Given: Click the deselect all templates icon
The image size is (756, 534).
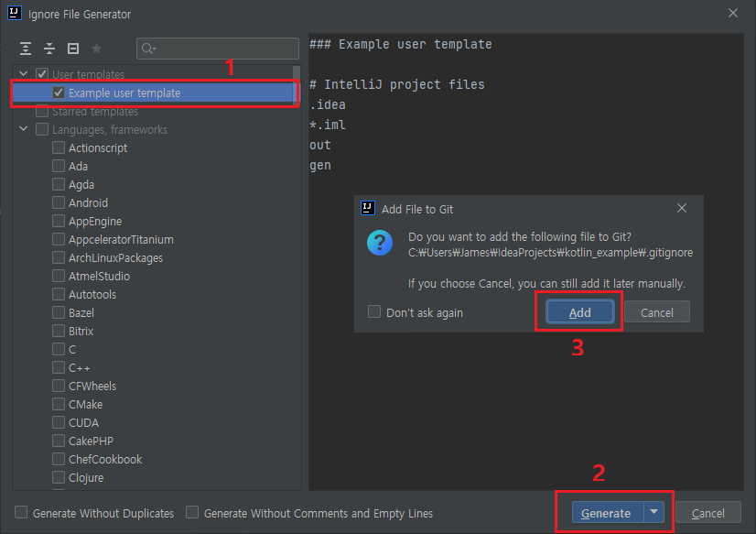Looking at the screenshot, I should (x=73, y=49).
